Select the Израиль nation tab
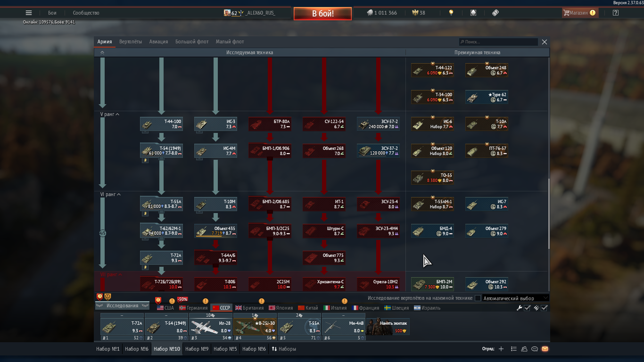Viewport: 644px width, 362px height. (428, 308)
